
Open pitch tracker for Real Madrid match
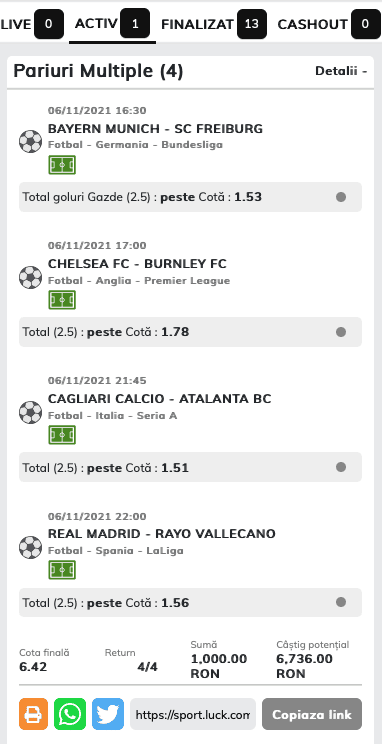[x=62, y=570]
